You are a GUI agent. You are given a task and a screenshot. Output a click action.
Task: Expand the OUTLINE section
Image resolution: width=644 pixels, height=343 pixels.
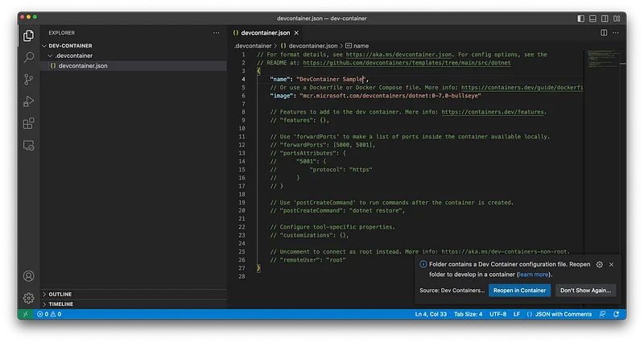coord(60,294)
